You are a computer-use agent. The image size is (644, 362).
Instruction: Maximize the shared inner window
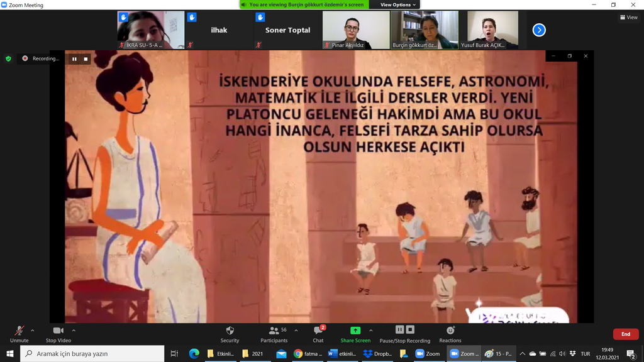tap(570, 56)
